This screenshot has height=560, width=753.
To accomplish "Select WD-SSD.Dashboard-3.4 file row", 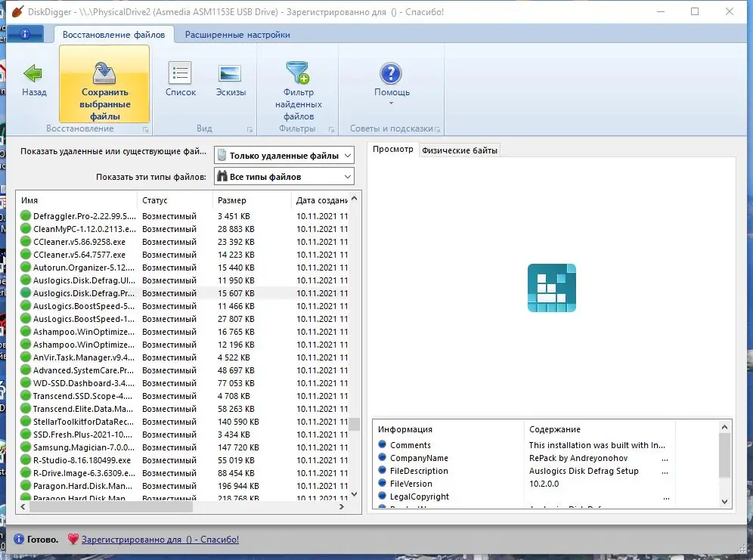I will pos(184,383).
